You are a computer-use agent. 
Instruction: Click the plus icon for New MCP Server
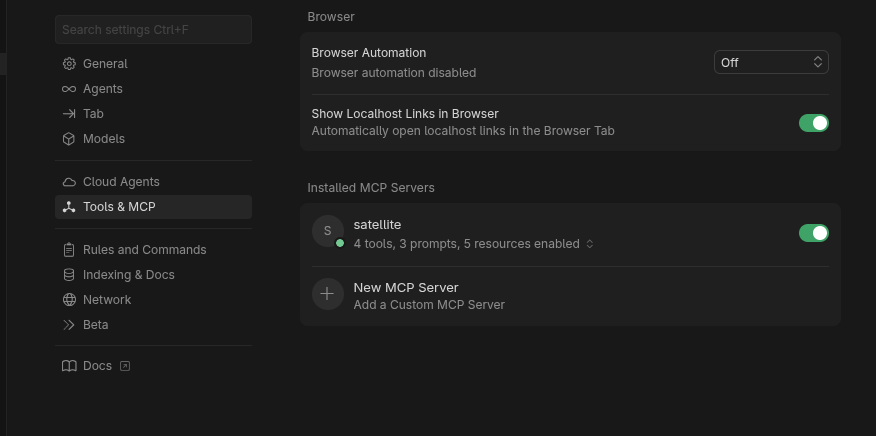coord(327,294)
